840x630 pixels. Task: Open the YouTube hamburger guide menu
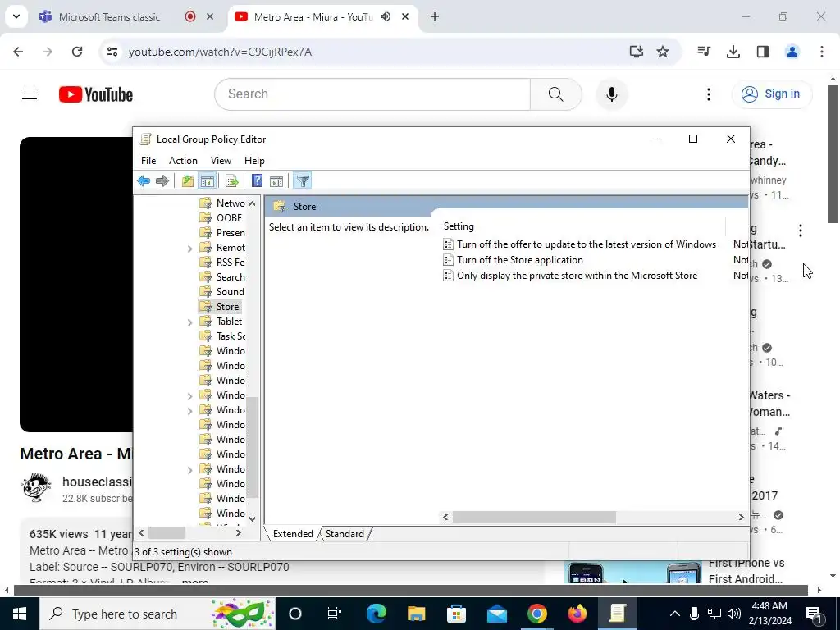point(30,94)
